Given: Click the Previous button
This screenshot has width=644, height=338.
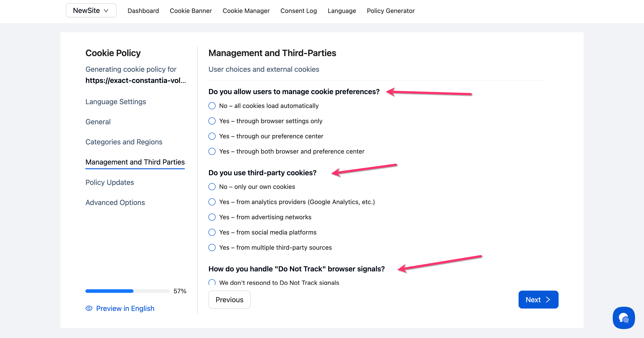Looking at the screenshot, I should click(229, 300).
